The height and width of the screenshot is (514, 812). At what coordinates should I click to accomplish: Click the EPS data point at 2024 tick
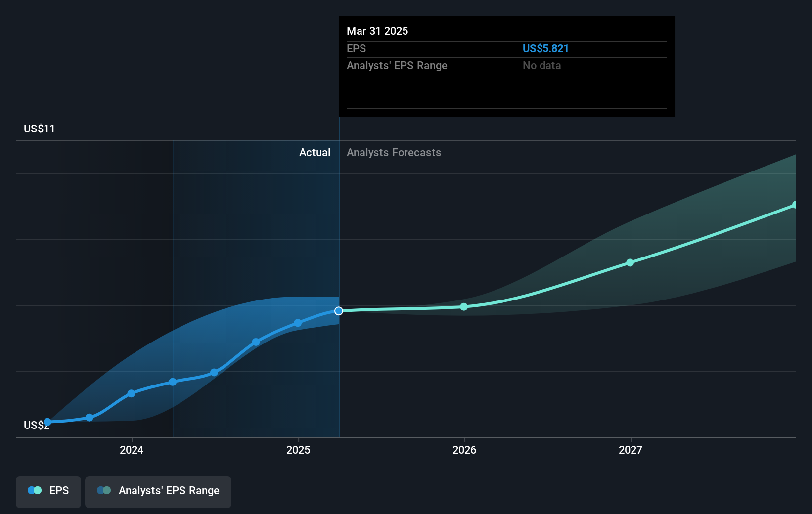point(131,393)
